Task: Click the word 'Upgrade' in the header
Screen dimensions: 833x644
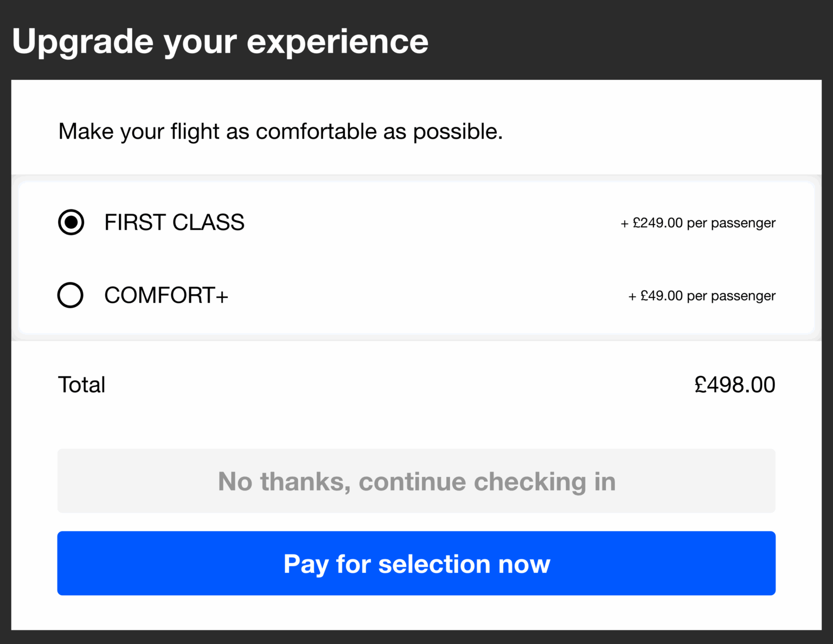Action: coord(82,41)
